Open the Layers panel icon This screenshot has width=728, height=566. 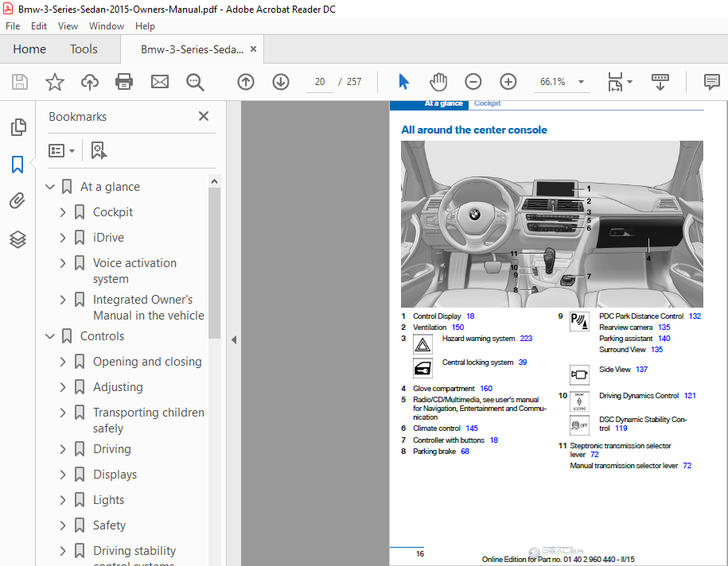[x=18, y=239]
